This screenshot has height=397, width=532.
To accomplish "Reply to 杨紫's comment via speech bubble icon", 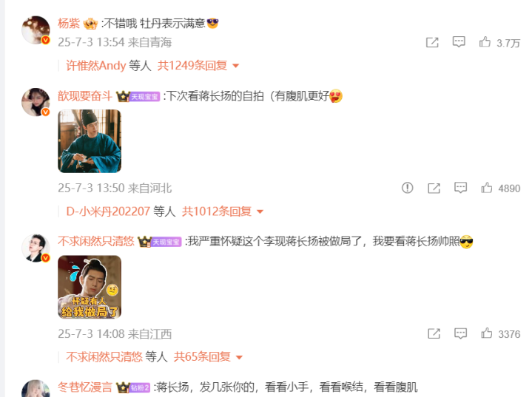I will pos(459,42).
